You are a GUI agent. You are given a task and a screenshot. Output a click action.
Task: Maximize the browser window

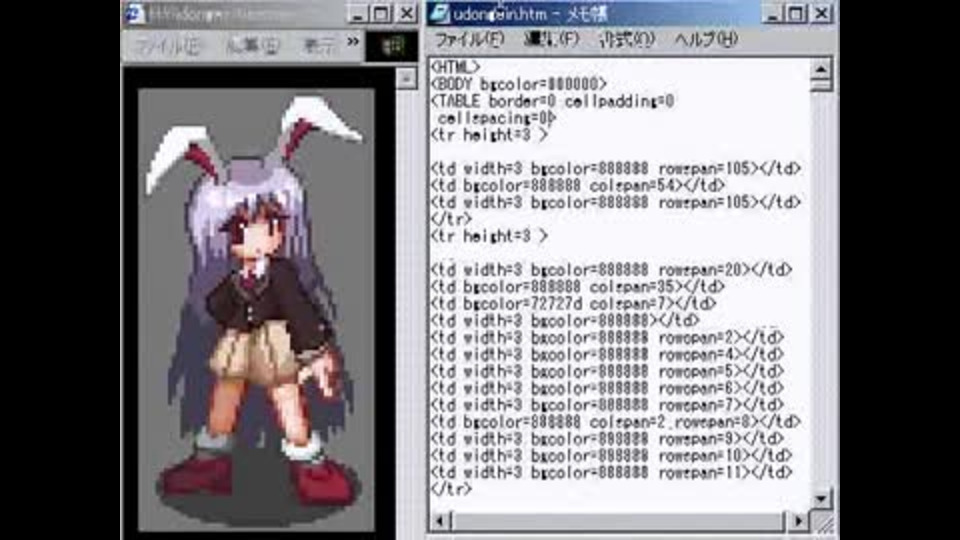click(x=381, y=13)
